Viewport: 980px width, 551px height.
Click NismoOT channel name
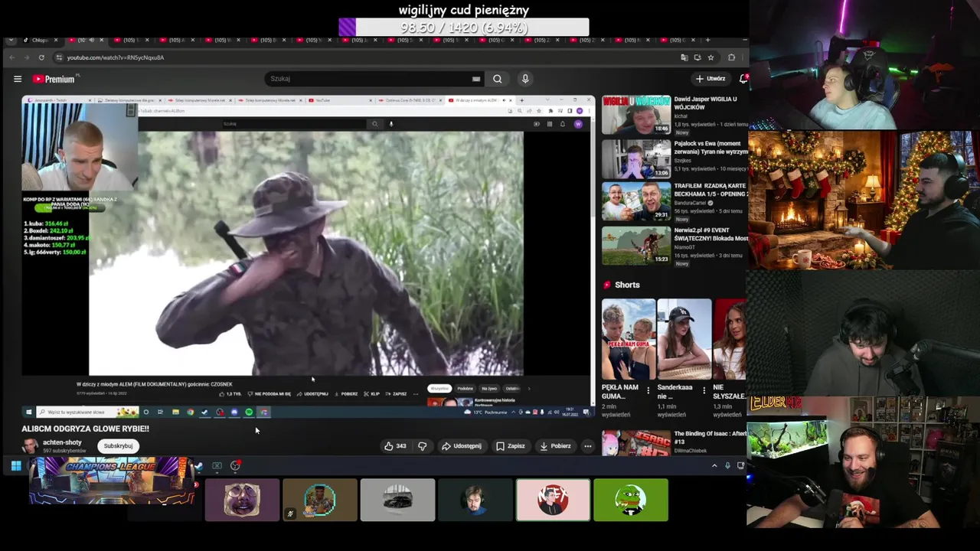click(x=686, y=246)
